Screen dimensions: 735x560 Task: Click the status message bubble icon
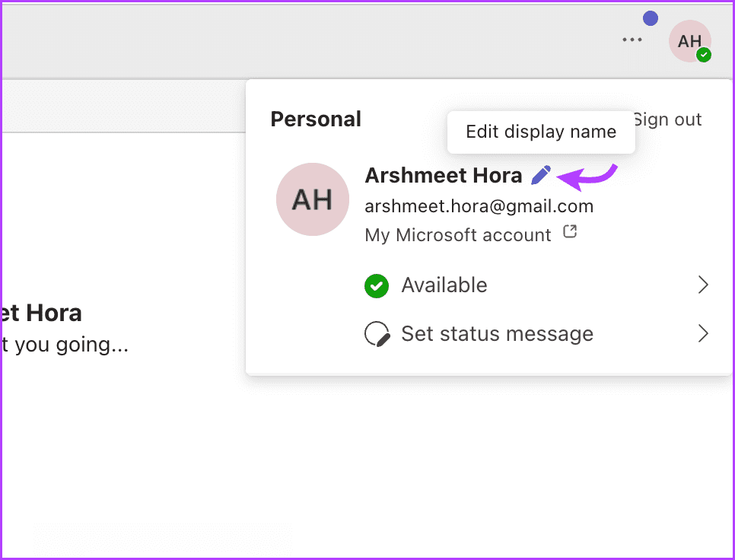[377, 334]
